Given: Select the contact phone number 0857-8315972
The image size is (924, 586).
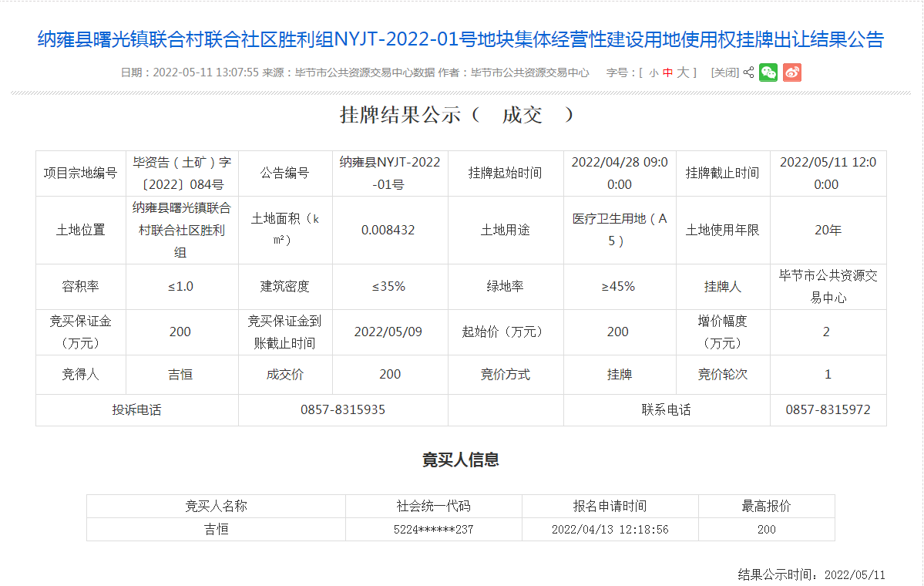Looking at the screenshot, I should click(828, 410).
